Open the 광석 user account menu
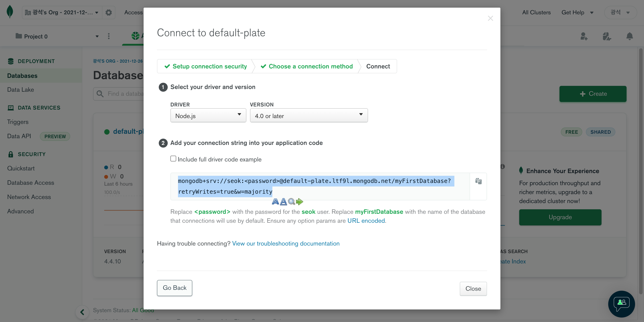Viewport: 644px width, 322px height. tap(620, 13)
